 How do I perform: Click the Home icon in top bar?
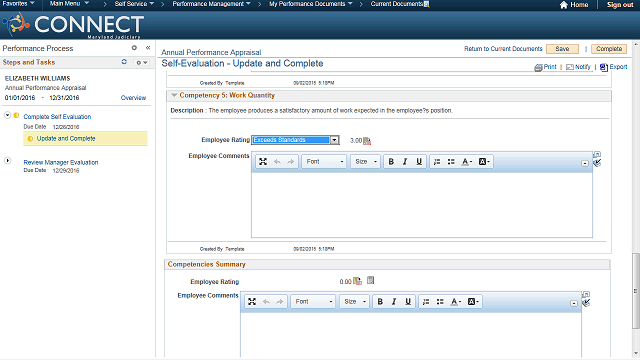point(564,4)
